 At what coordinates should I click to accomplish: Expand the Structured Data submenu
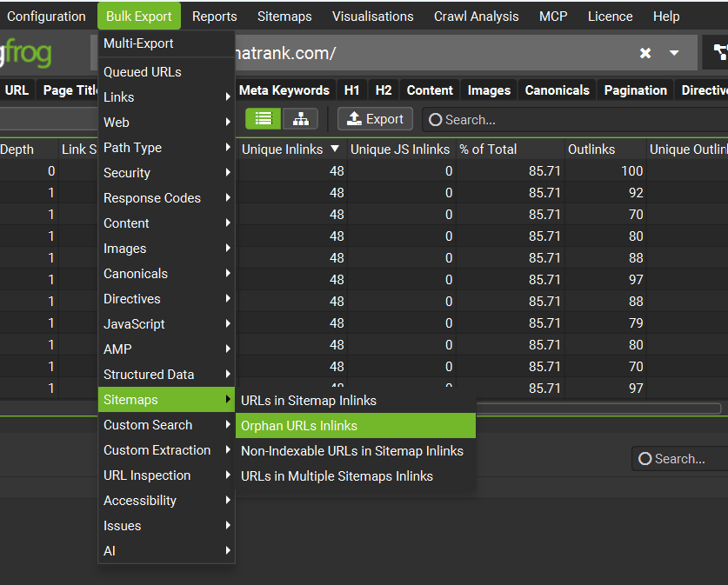[x=166, y=375]
